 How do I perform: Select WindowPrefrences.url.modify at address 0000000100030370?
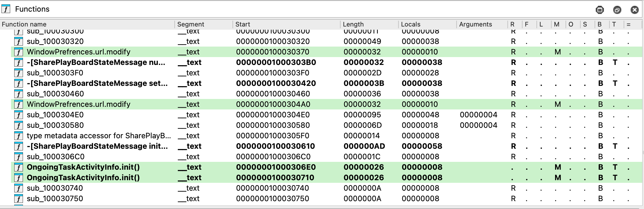point(78,52)
